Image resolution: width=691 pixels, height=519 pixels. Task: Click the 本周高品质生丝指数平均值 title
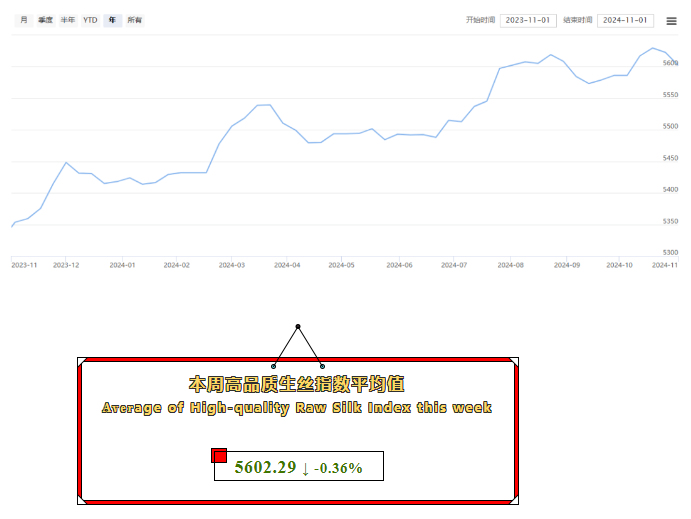pos(297,384)
